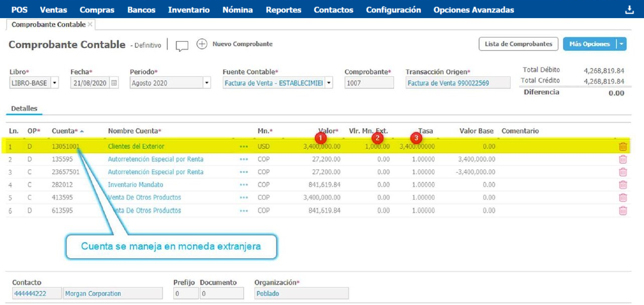Click three dots on Clientes del Exterior row
The image size is (644, 305).
point(244,146)
